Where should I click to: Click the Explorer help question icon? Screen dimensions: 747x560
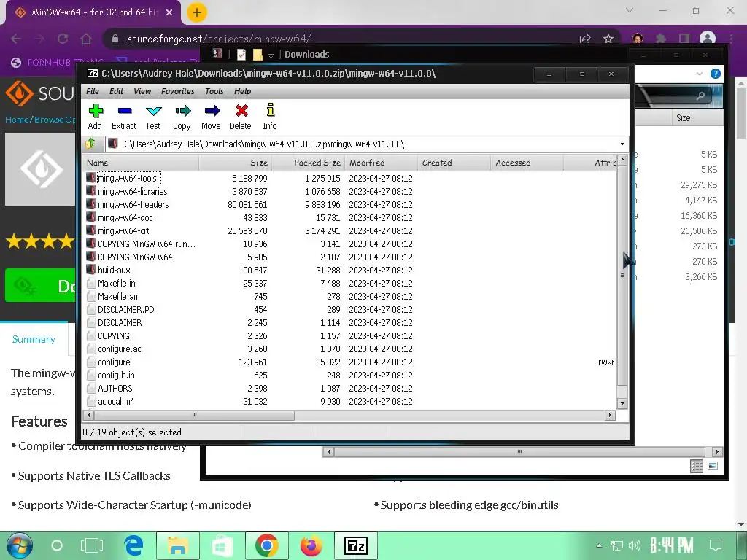pos(715,74)
